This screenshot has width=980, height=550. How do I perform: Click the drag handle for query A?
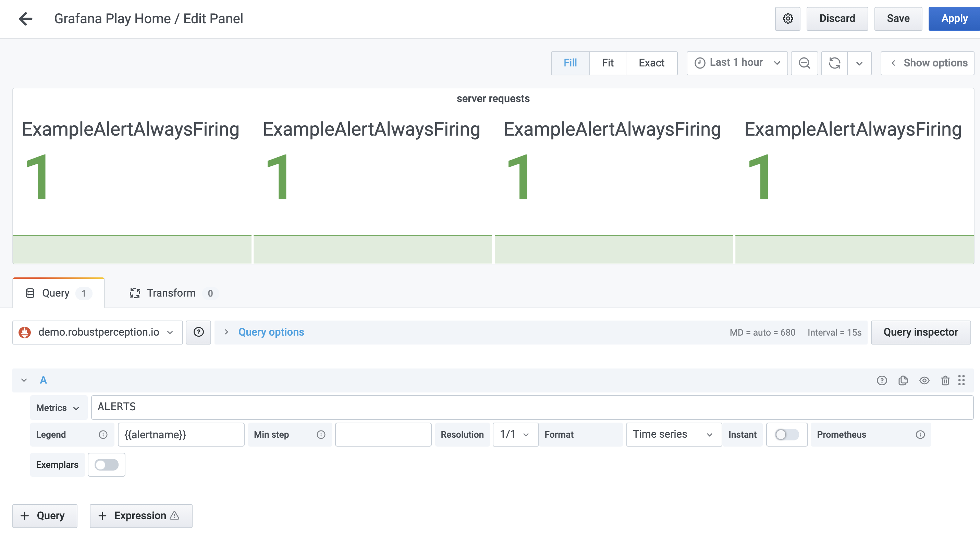pos(961,380)
